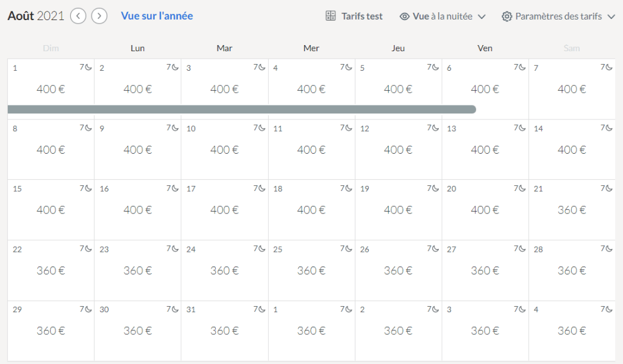This screenshot has height=364, width=623.
Task: Click the Tarifs test grid icon
Action: [331, 16]
